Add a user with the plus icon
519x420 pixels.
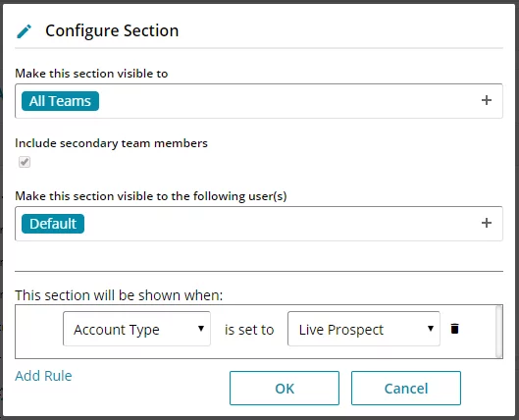click(487, 223)
